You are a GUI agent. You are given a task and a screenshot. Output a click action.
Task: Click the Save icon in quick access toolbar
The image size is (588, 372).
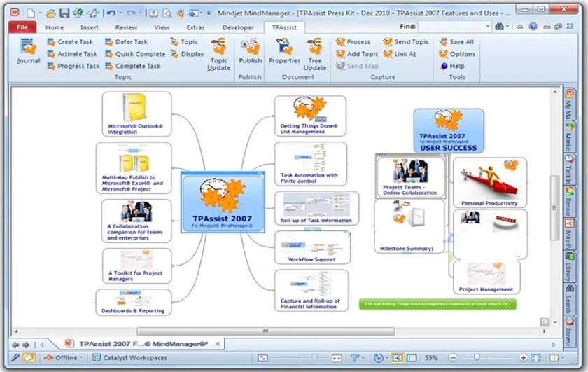64,13
